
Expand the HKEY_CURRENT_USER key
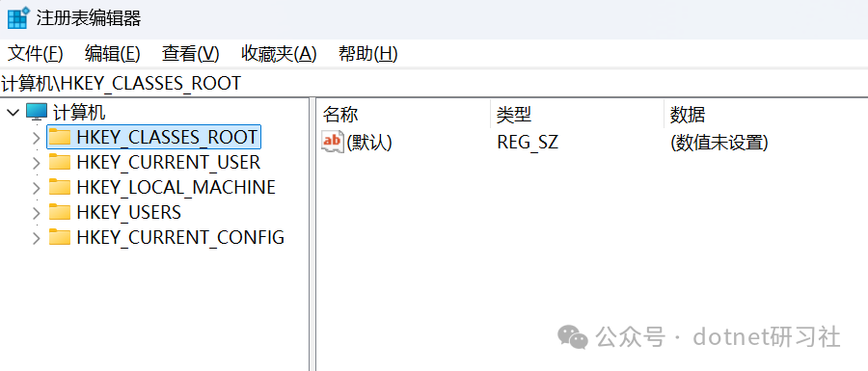pos(37,163)
